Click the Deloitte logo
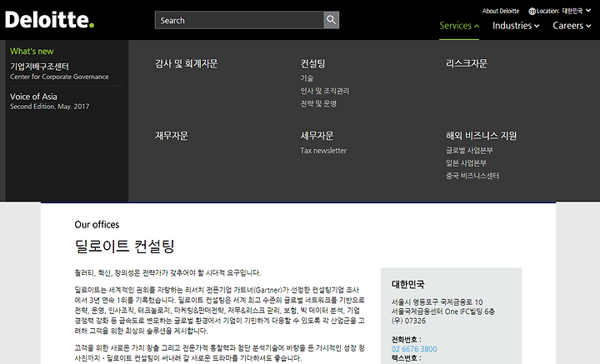The height and width of the screenshot is (364, 600). (49, 19)
